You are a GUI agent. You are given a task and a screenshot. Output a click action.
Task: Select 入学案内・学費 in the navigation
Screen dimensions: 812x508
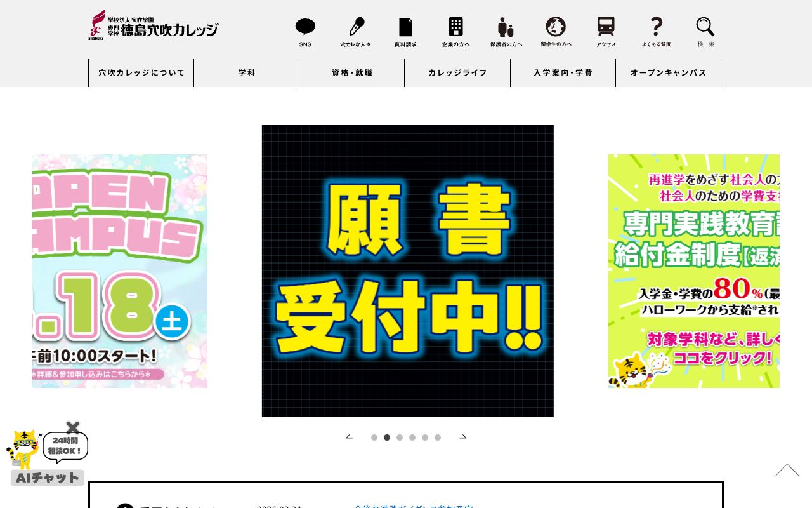[563, 73]
